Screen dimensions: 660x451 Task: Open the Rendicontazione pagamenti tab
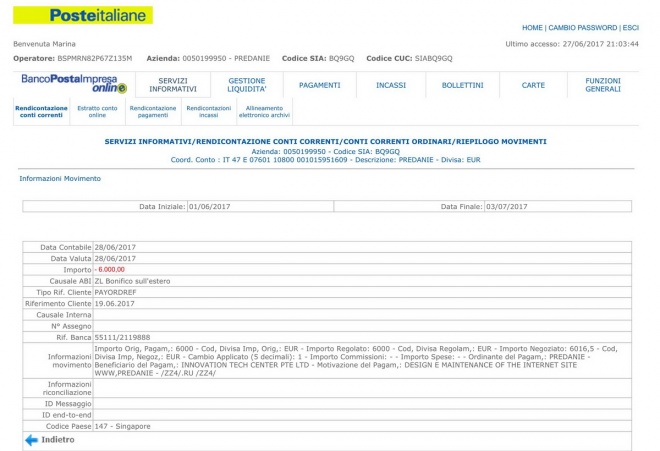click(153, 112)
